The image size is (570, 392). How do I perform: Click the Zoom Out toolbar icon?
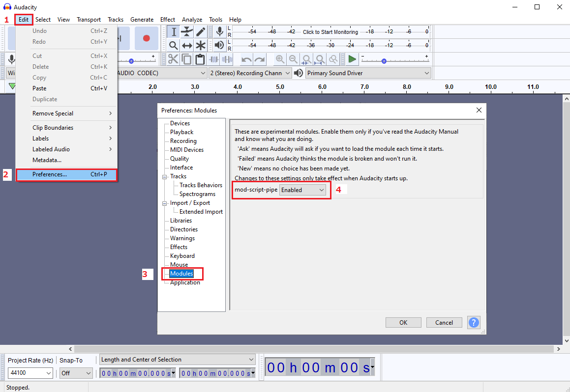[x=293, y=59]
